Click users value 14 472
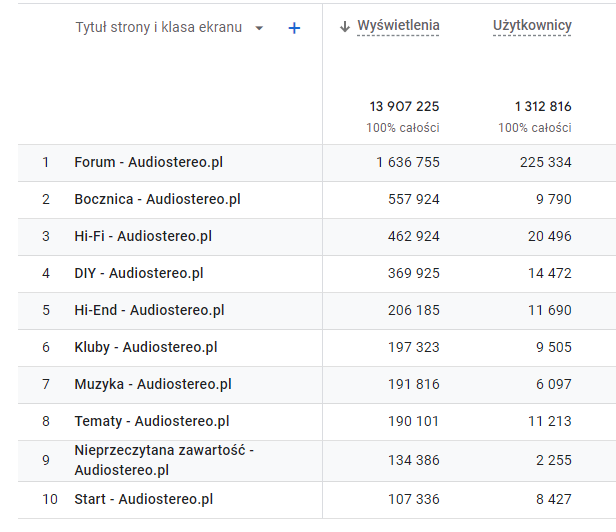The height and width of the screenshot is (532, 616). pyautogui.click(x=550, y=273)
